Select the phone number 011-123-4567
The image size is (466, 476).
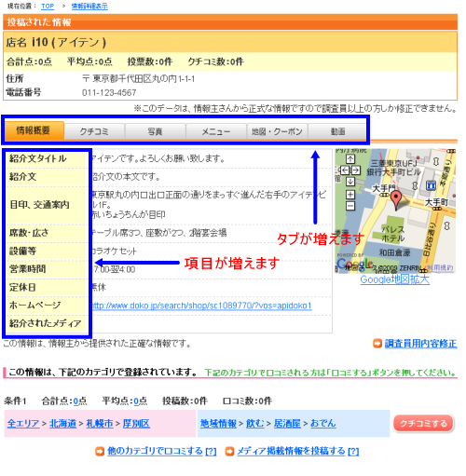coord(109,92)
